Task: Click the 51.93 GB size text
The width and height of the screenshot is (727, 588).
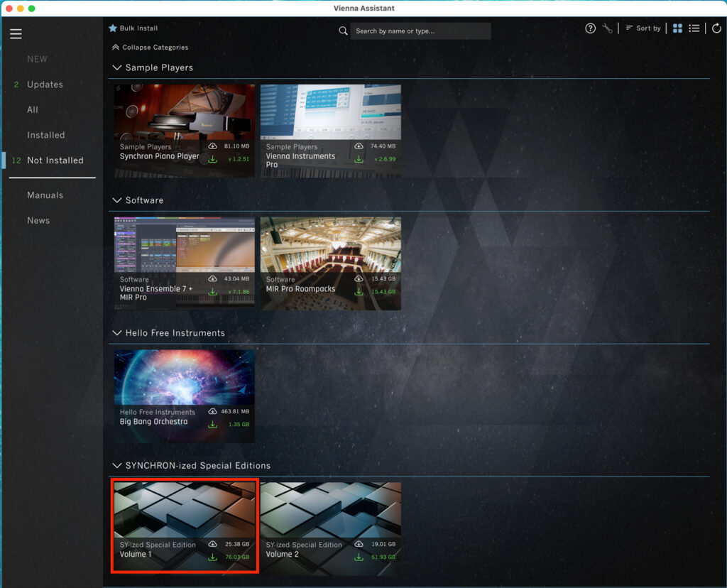Action: click(x=383, y=557)
